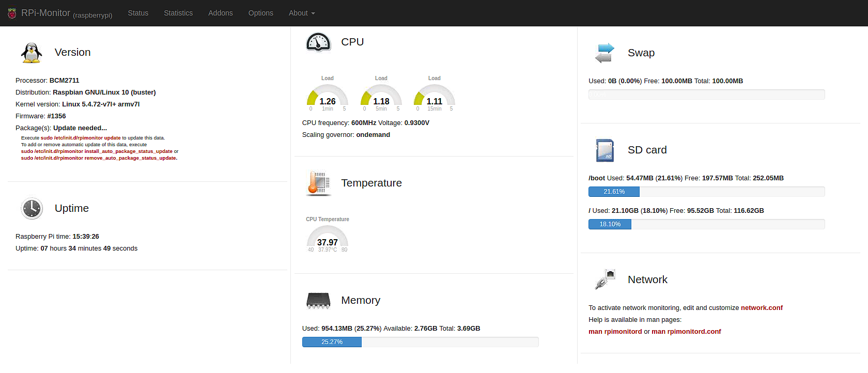Click the 1min load gauge showing 1.26
This screenshot has width=868, height=373.
tap(328, 95)
